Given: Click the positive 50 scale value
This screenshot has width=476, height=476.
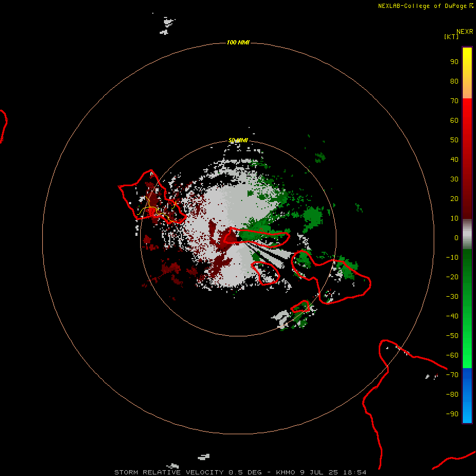Looking at the screenshot, I should coord(454,140).
